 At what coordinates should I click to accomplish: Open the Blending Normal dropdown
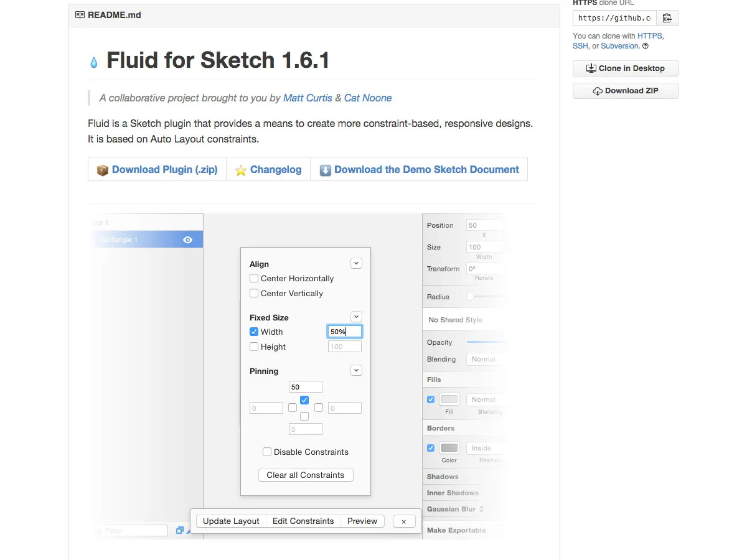click(486, 359)
